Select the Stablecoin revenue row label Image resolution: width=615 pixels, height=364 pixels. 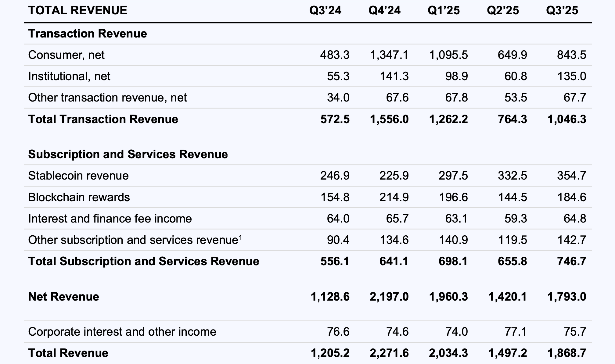pos(78,176)
